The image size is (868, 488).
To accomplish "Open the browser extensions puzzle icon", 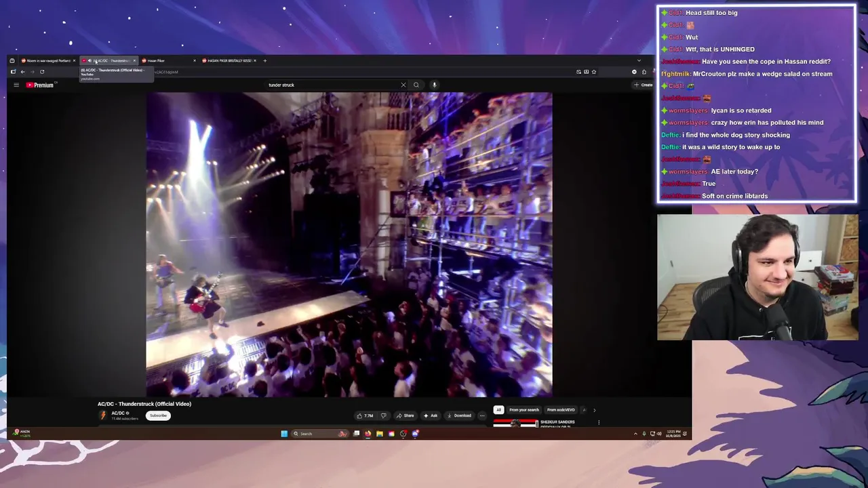I will [x=644, y=71].
